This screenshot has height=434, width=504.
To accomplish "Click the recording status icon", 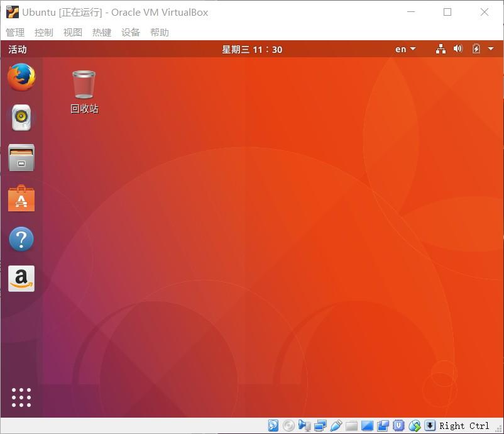I will [383, 426].
